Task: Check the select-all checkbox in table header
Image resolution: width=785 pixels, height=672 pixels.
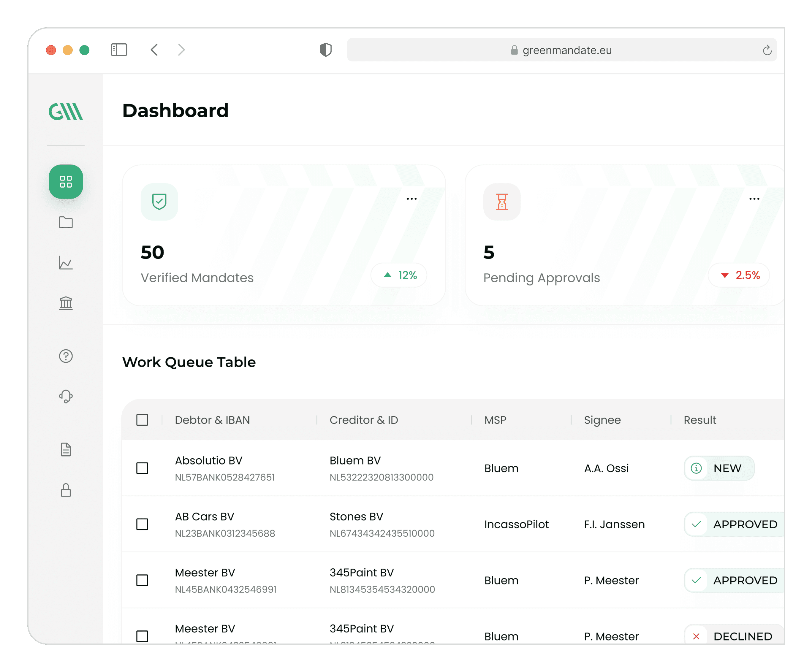Action: tap(142, 420)
